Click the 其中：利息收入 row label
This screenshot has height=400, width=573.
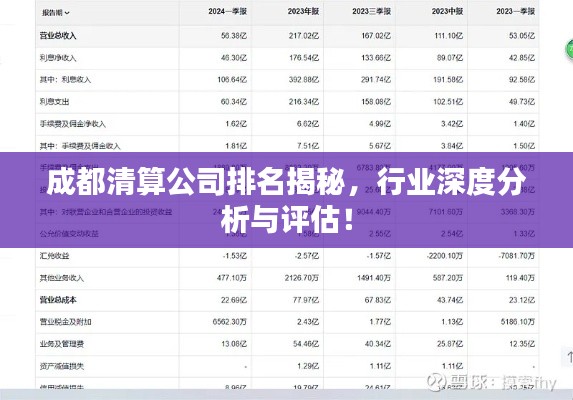[65, 80]
